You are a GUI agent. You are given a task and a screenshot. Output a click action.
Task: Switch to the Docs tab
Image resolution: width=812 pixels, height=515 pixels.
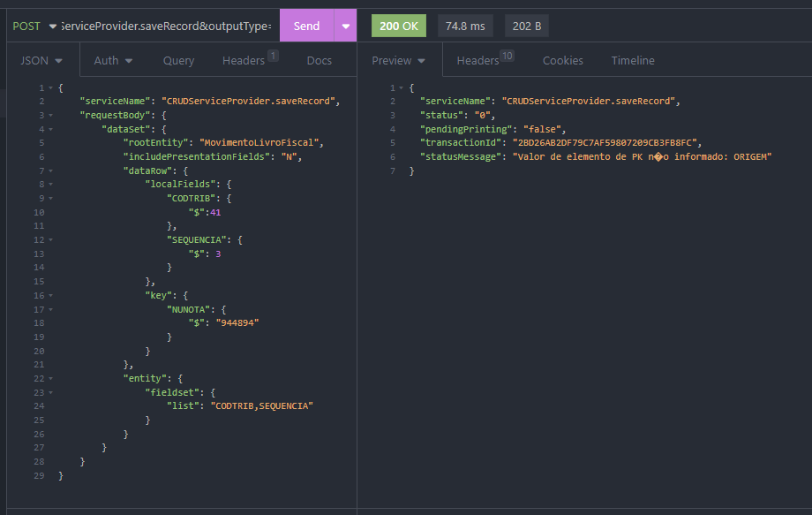point(319,61)
